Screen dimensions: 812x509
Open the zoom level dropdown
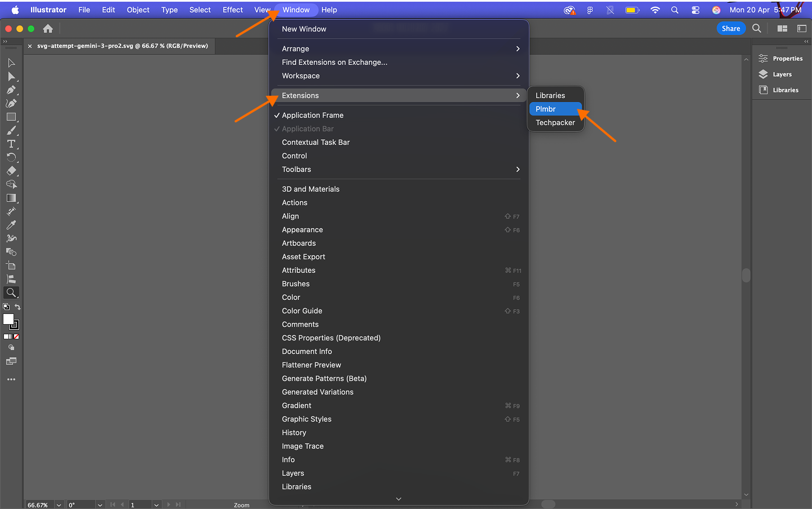click(x=58, y=504)
